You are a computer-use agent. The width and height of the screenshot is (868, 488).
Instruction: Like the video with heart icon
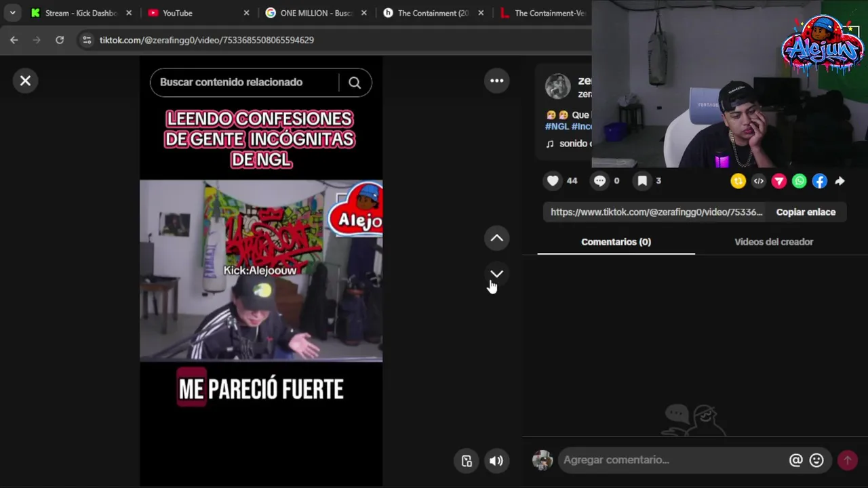[553, 181]
